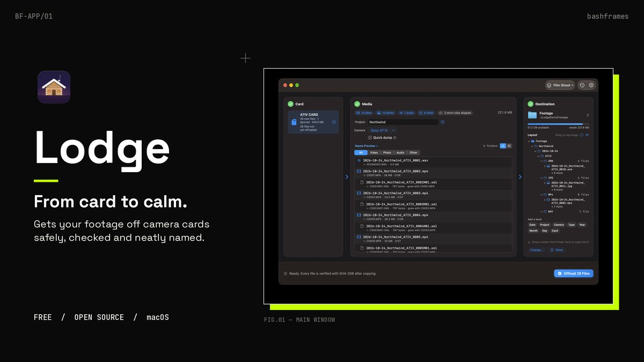Screen dimensions: 644x362
Task: Click the 8 video filter chip
Action: (364, 113)
